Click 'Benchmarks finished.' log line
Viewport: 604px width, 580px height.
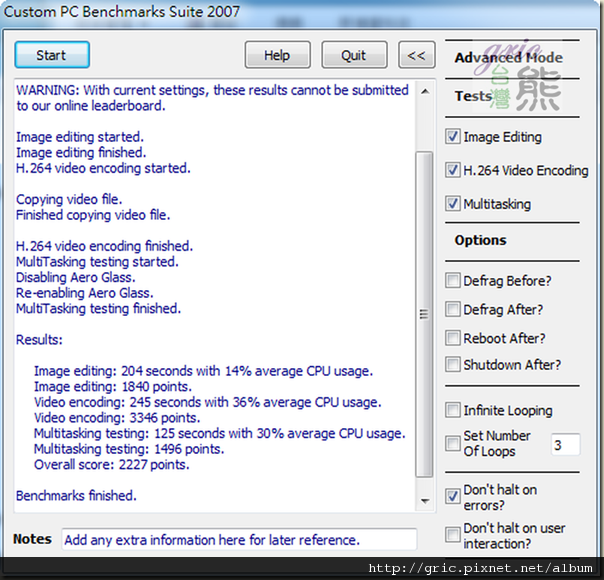(x=76, y=496)
